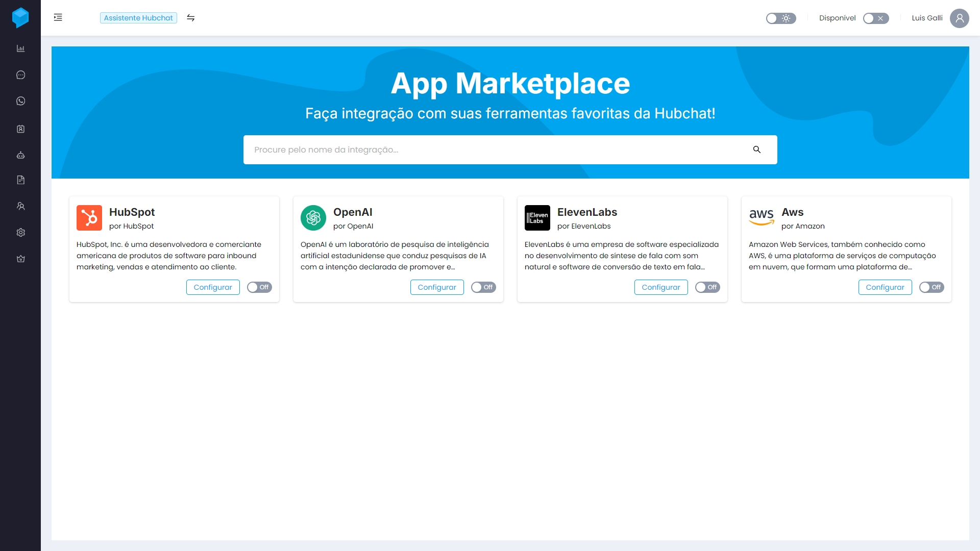Open the marketplace basket sidebar icon

click(x=20, y=259)
